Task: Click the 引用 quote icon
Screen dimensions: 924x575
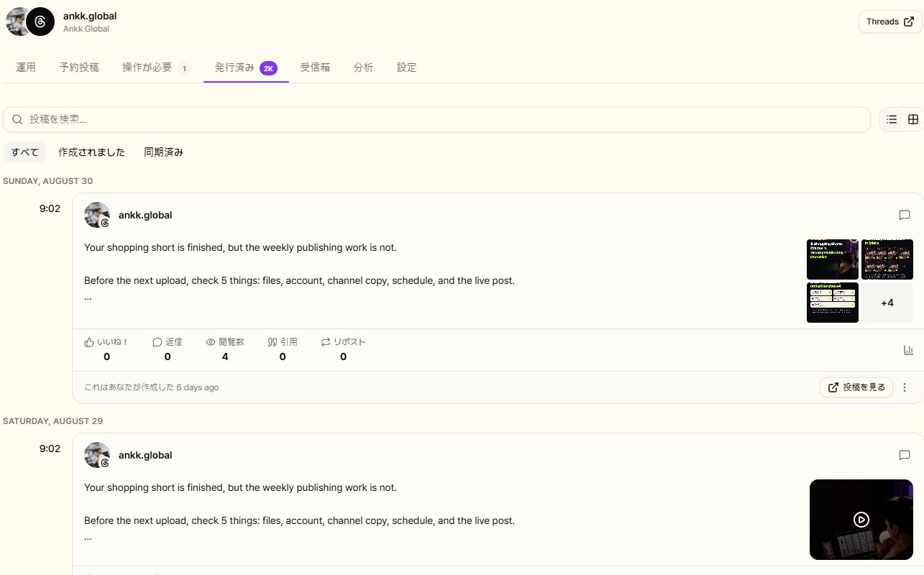Action: 273,342
